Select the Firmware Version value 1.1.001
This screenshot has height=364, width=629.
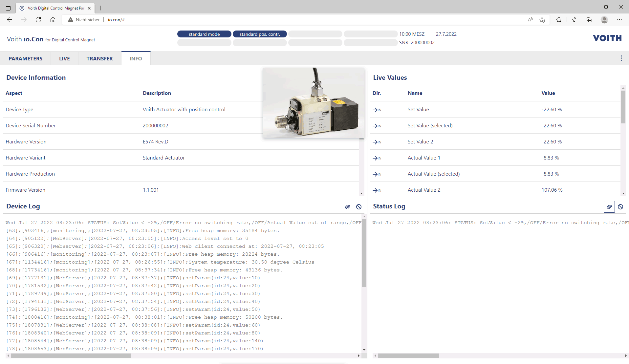pyautogui.click(x=151, y=190)
